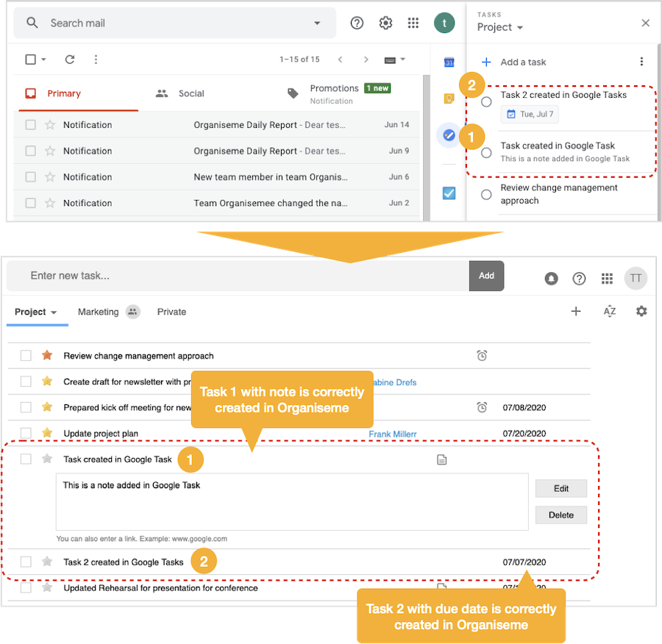This screenshot has width=662, height=644.
Task: Expand Gmail search options dropdown
Action: point(316,23)
